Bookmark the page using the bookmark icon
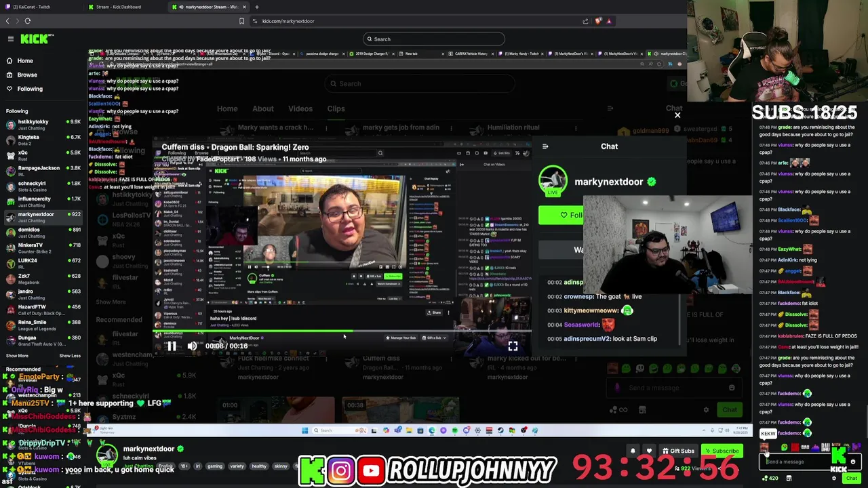This screenshot has height=488, width=868. point(241,21)
